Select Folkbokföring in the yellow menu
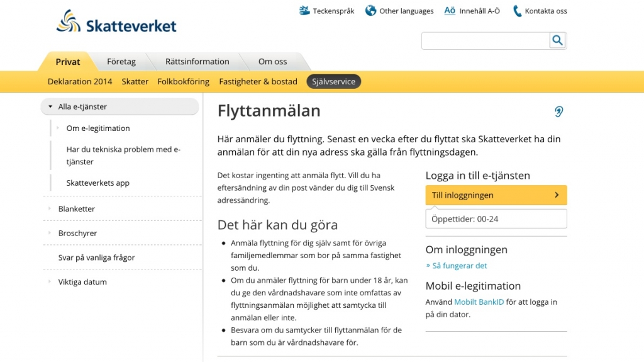 [183, 81]
